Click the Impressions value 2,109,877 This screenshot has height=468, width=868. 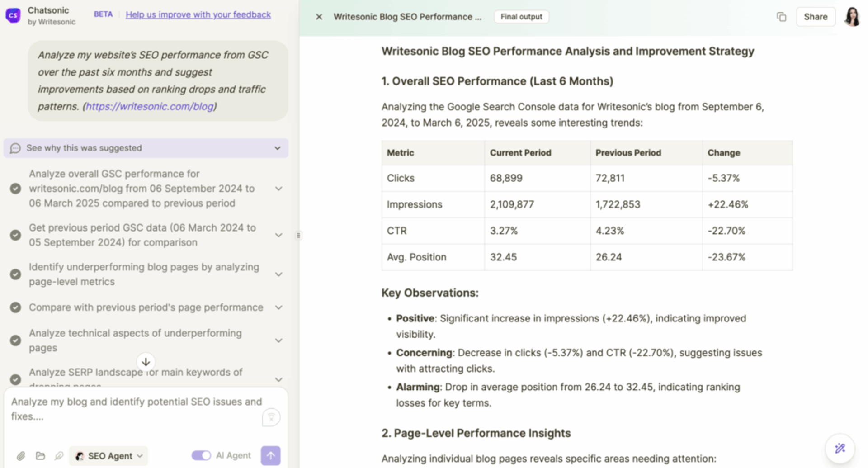tap(512, 204)
